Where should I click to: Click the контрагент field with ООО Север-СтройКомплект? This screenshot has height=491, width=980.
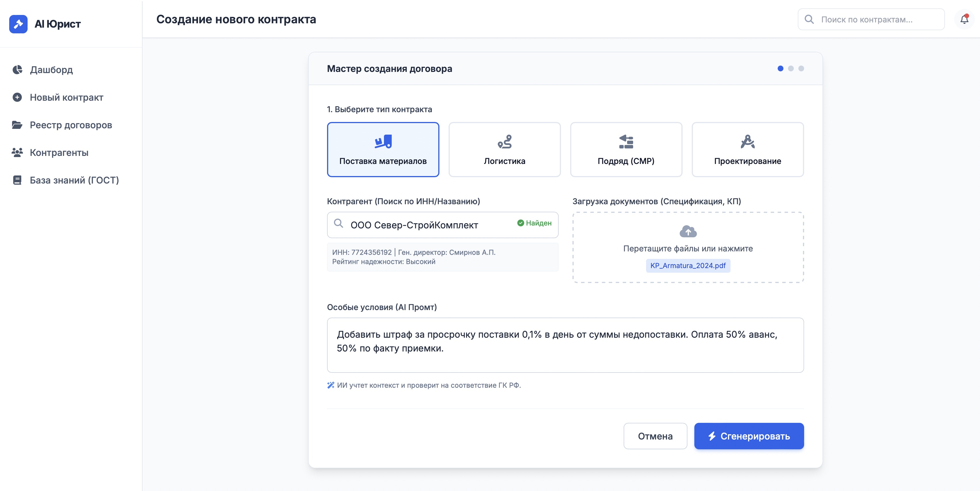click(443, 225)
